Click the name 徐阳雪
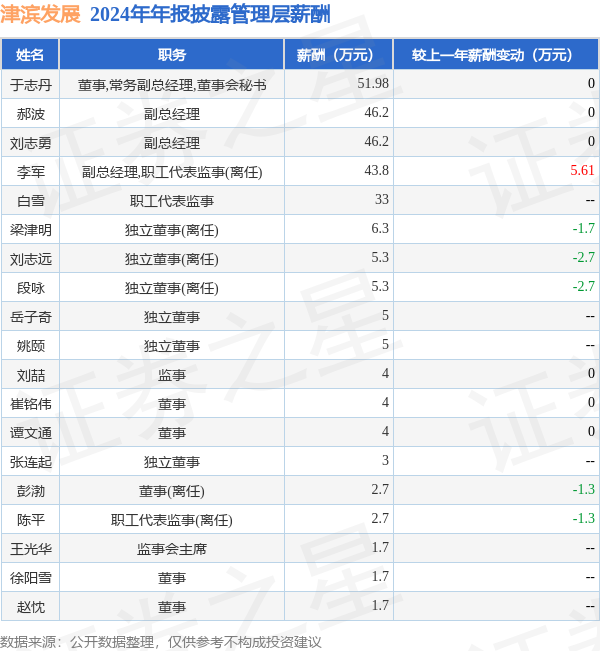Screen dimensions: 600x651 pyautogui.click(x=31, y=578)
